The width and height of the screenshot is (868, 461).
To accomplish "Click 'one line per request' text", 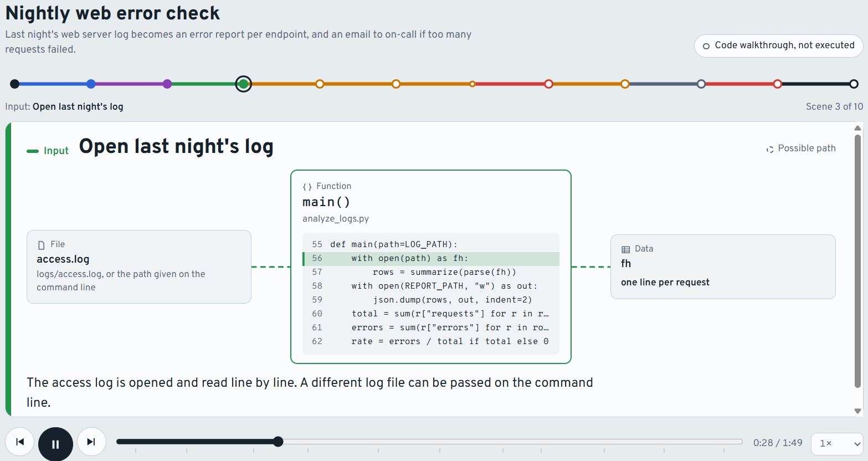I will click(665, 283).
